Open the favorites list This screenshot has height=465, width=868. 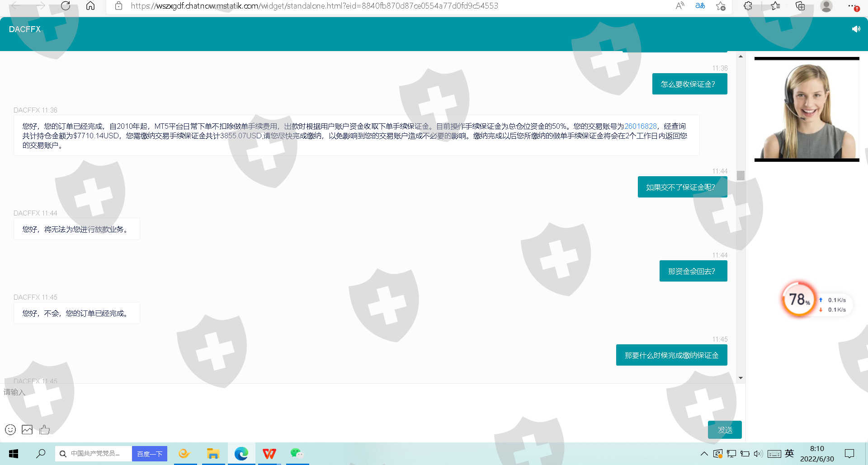click(x=775, y=6)
